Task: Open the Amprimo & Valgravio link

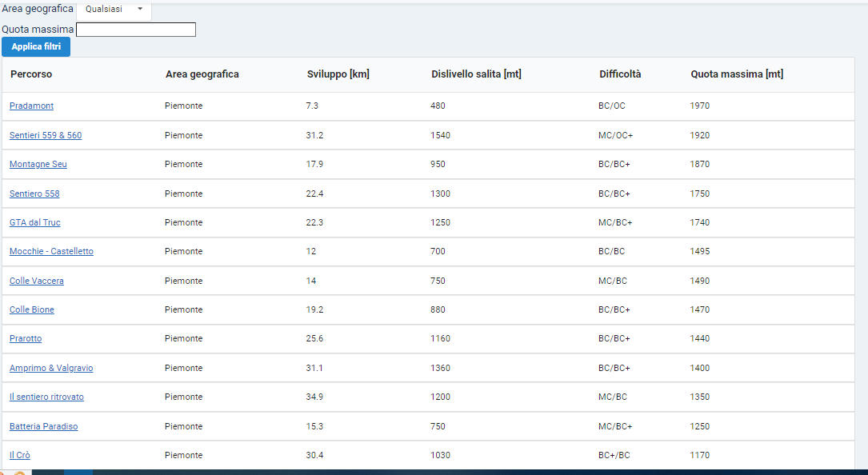Action: coord(51,368)
